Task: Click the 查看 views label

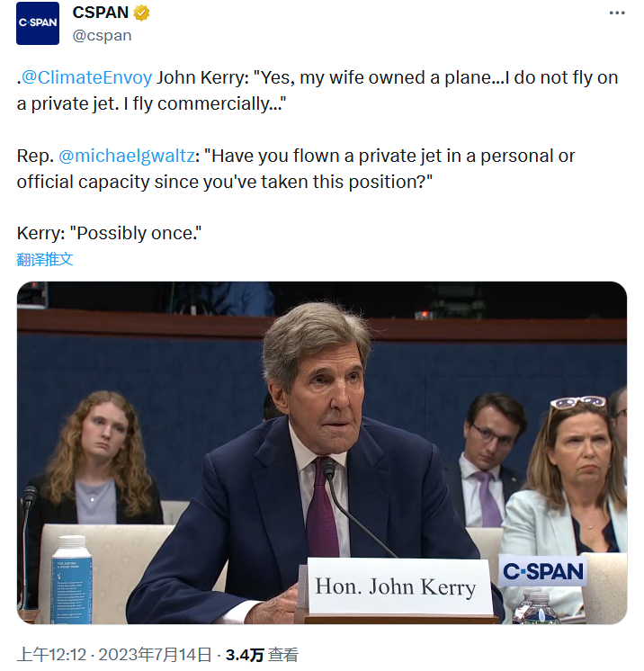Action: [283, 655]
